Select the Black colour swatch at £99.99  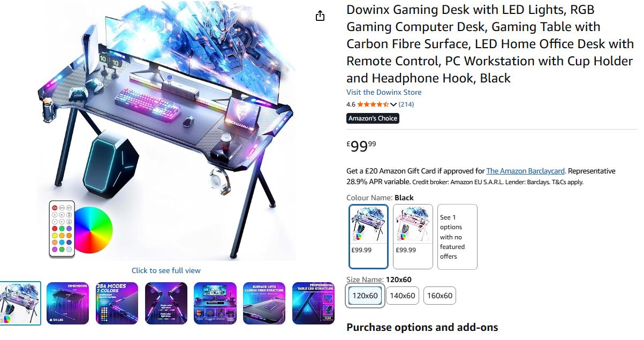(x=368, y=236)
